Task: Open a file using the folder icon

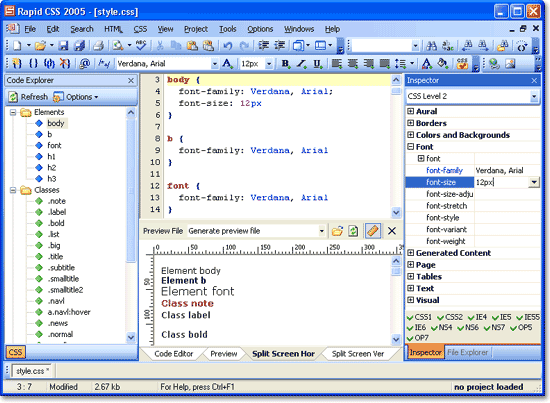Action: [x=40, y=46]
